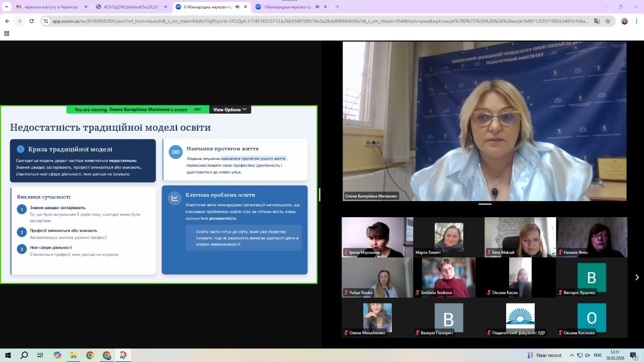Reload the Zoom web page

pyautogui.click(x=32, y=21)
